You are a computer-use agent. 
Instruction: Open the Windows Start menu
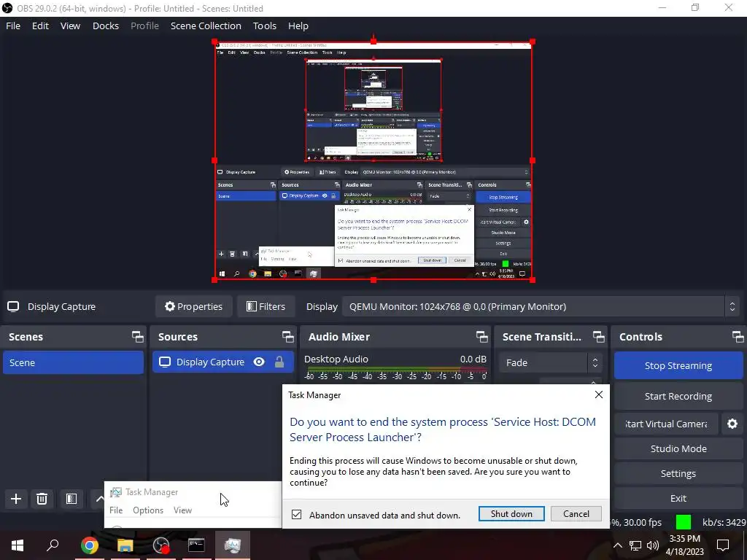click(18, 545)
